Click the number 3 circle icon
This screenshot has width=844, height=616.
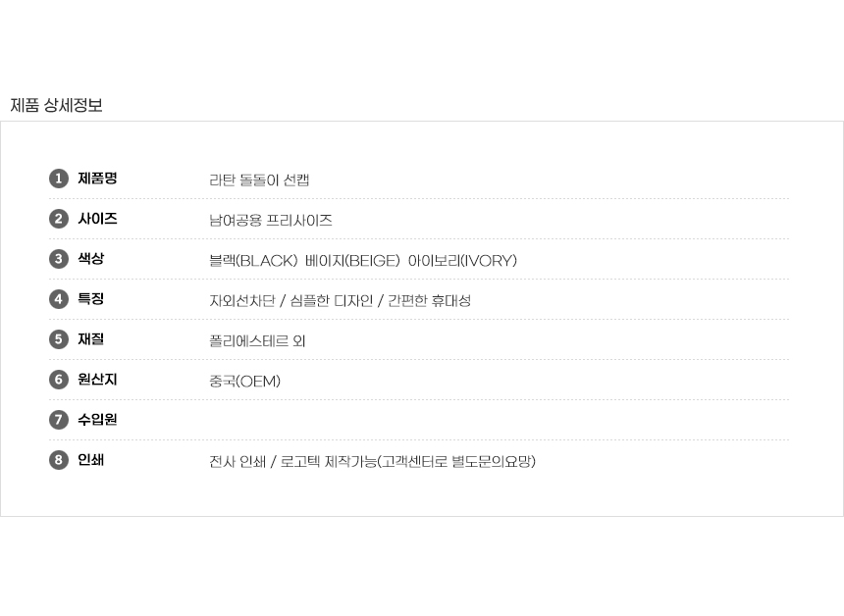(59, 259)
